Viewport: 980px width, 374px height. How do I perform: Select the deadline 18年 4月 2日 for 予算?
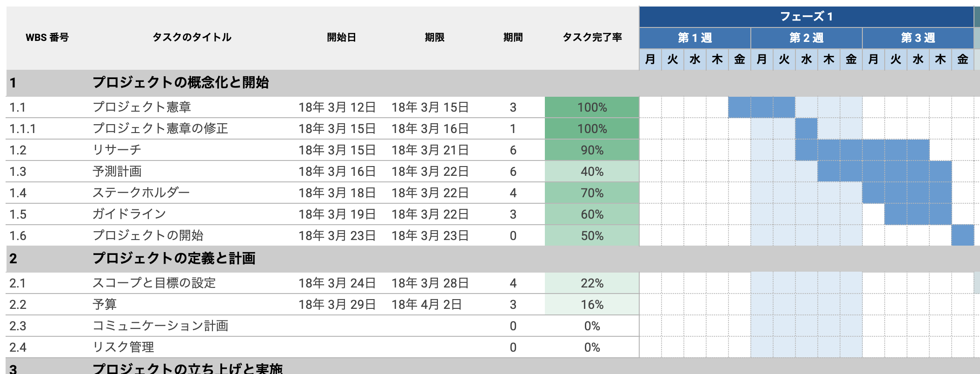tap(426, 305)
